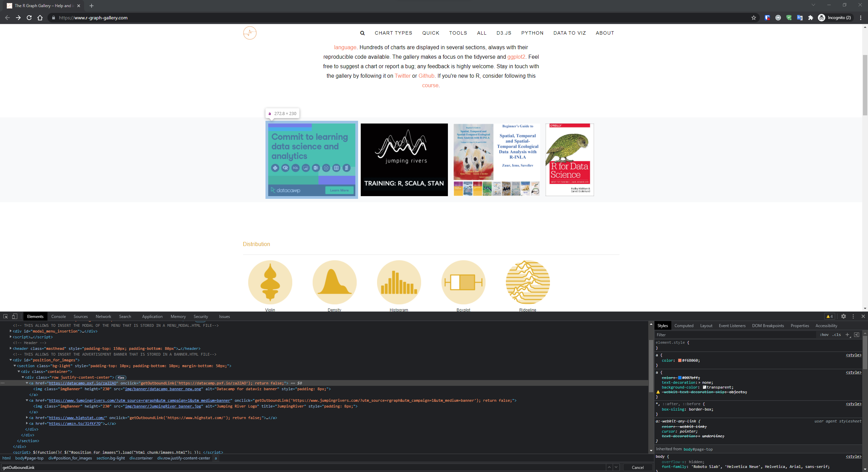The width and height of the screenshot is (868, 472).
Task: Open the #f68060 color swatch
Action: click(679, 360)
